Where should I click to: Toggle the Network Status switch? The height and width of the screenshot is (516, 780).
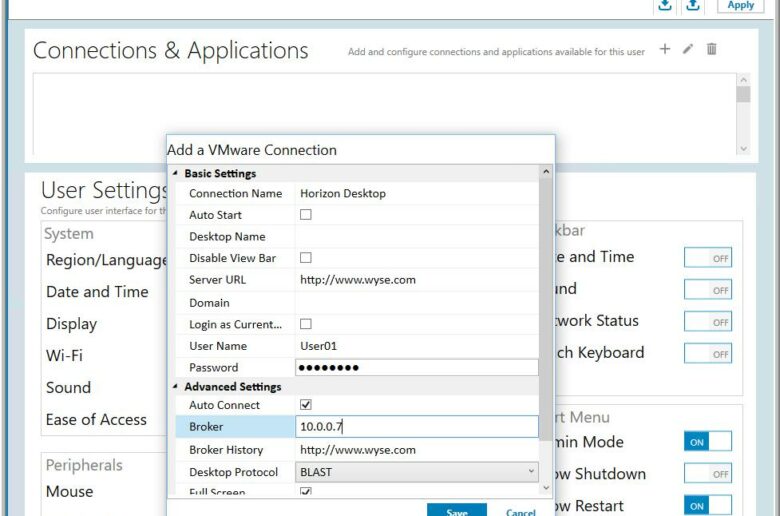tap(707, 322)
